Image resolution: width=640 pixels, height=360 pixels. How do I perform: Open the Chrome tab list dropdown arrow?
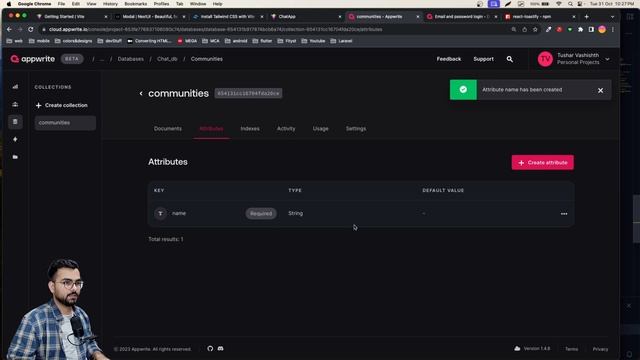[x=612, y=17]
